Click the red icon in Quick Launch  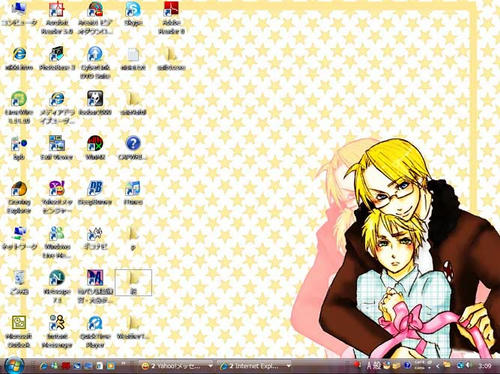coord(66,366)
